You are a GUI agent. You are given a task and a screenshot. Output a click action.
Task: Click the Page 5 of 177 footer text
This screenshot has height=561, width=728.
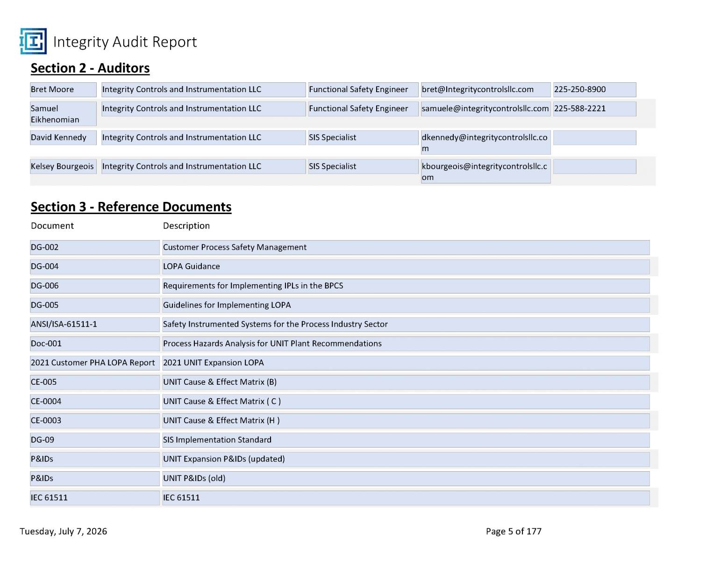tap(514, 532)
